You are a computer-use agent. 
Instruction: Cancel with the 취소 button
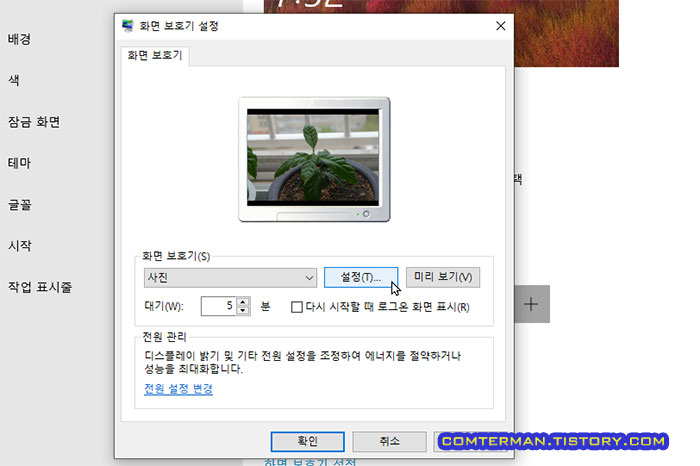coord(389,441)
